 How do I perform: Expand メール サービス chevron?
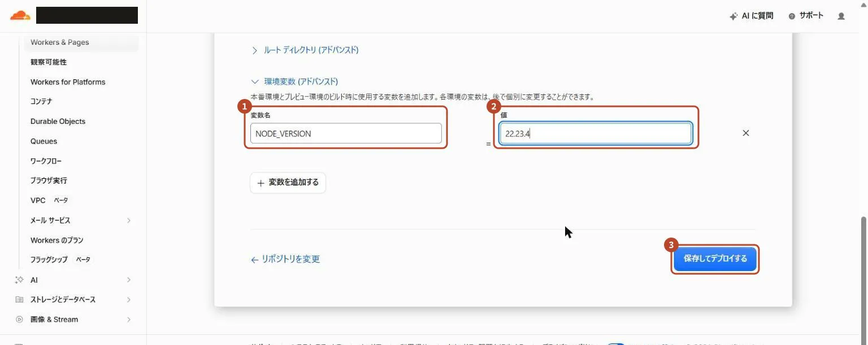[129, 220]
